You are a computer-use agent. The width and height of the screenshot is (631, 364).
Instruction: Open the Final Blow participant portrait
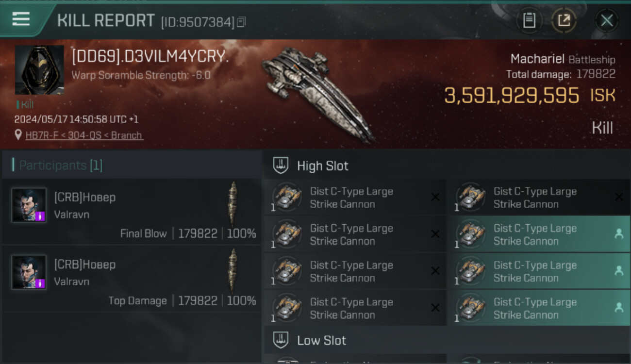point(29,205)
